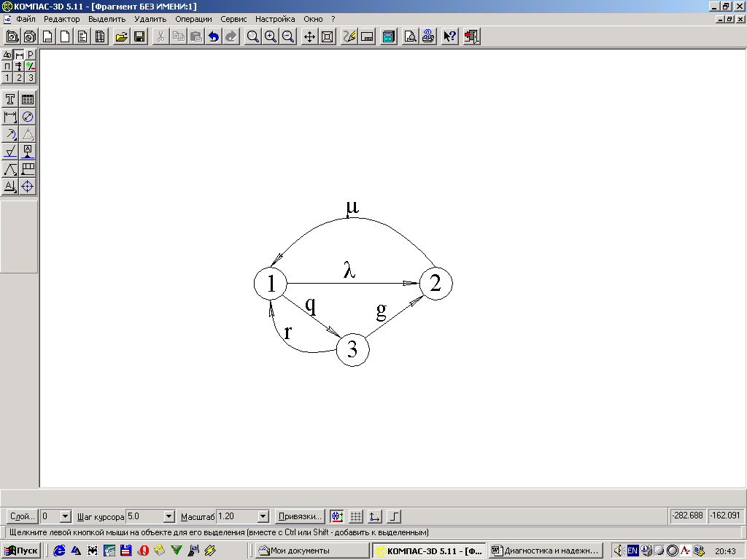Open the Настройка menu
The height and width of the screenshot is (560, 747).
(275, 19)
